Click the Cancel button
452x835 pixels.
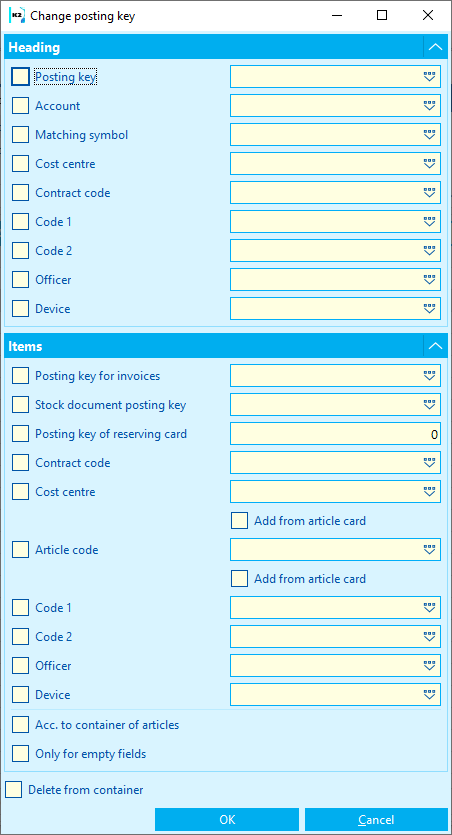pyautogui.click(x=376, y=820)
